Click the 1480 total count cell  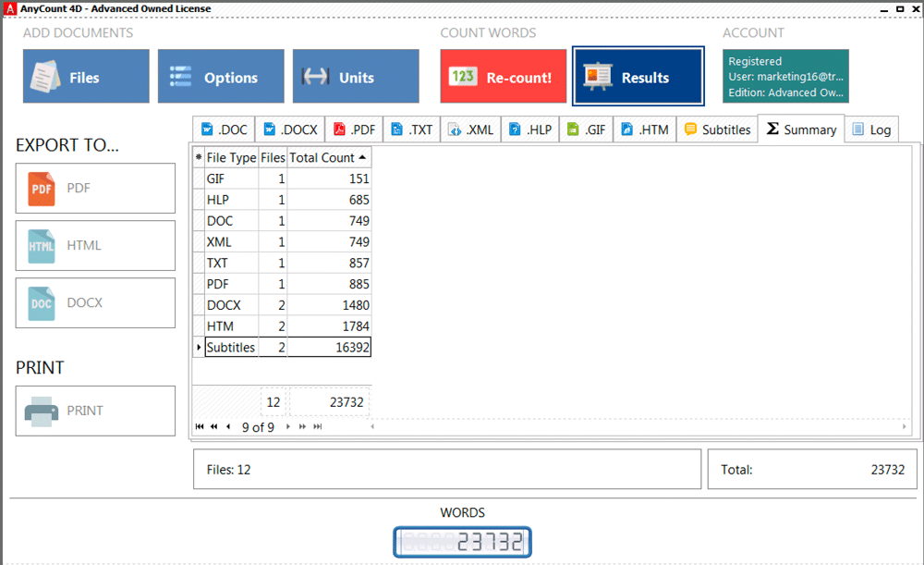pyautogui.click(x=329, y=305)
